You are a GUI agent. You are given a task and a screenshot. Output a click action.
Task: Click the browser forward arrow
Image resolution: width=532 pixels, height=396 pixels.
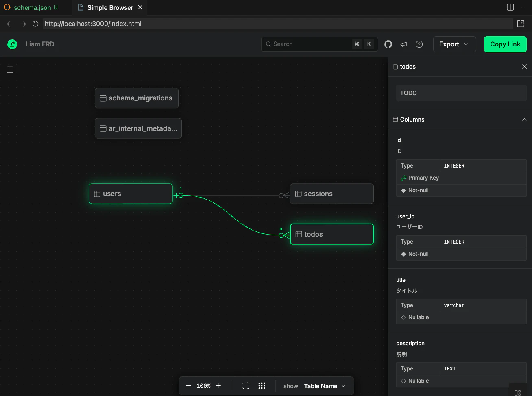(x=23, y=24)
